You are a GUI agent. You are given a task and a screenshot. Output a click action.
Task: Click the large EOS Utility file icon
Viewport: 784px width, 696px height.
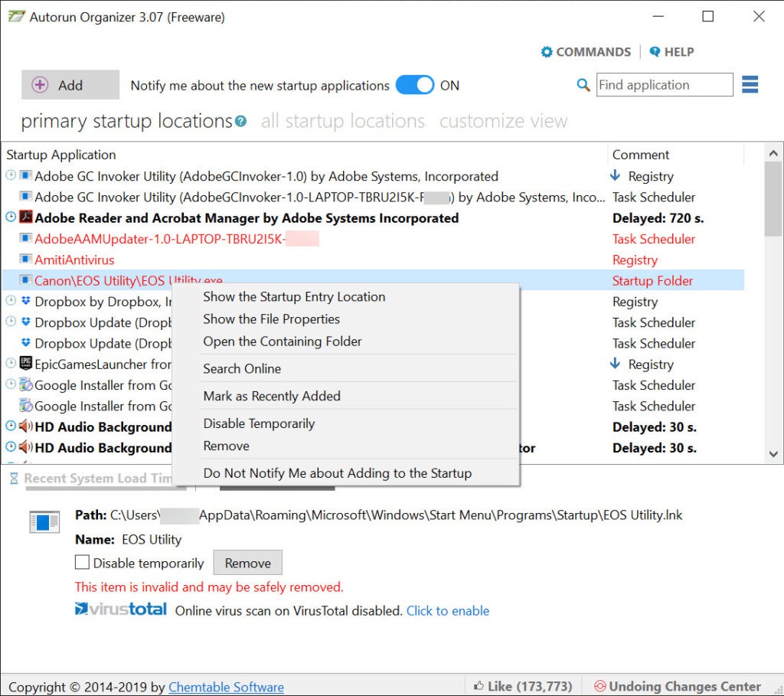coord(44,522)
